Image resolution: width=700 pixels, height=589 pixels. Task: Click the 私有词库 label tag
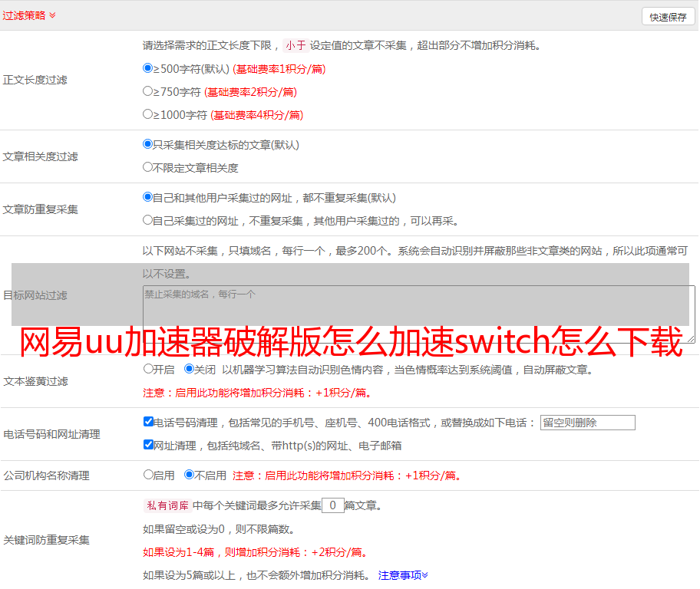pyautogui.click(x=168, y=505)
